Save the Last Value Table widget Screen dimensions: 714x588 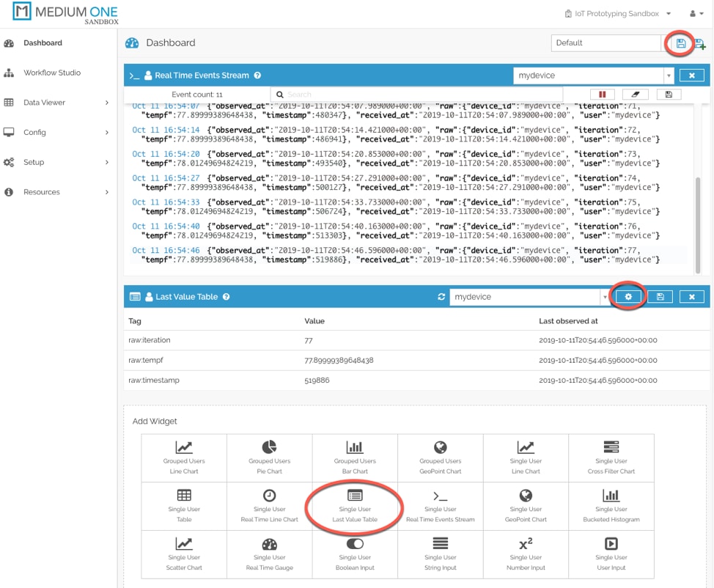pos(660,297)
